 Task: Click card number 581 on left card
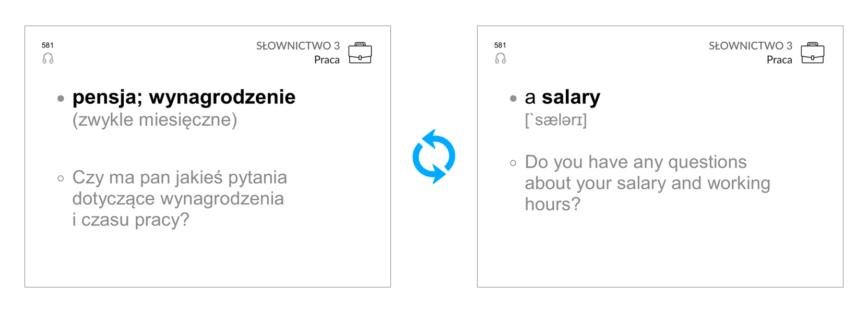[x=47, y=45]
